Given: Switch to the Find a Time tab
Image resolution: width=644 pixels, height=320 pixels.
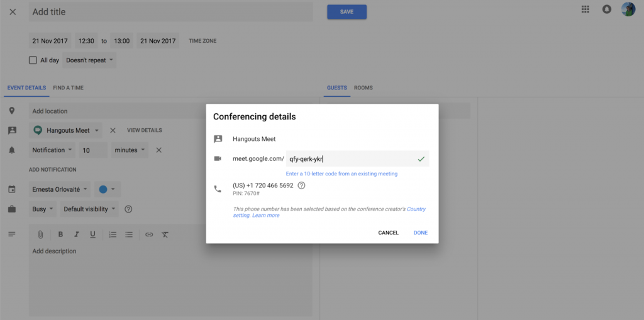Looking at the screenshot, I should 68,88.
